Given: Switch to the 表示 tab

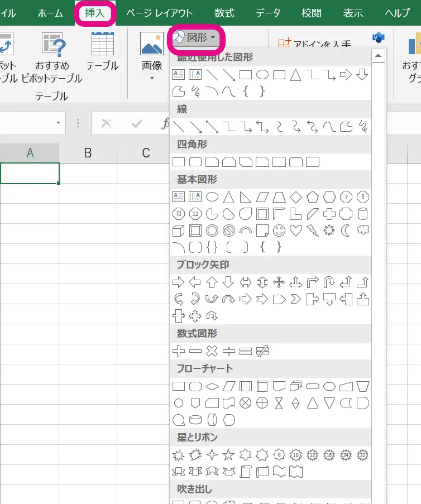Looking at the screenshot, I should coord(353,13).
